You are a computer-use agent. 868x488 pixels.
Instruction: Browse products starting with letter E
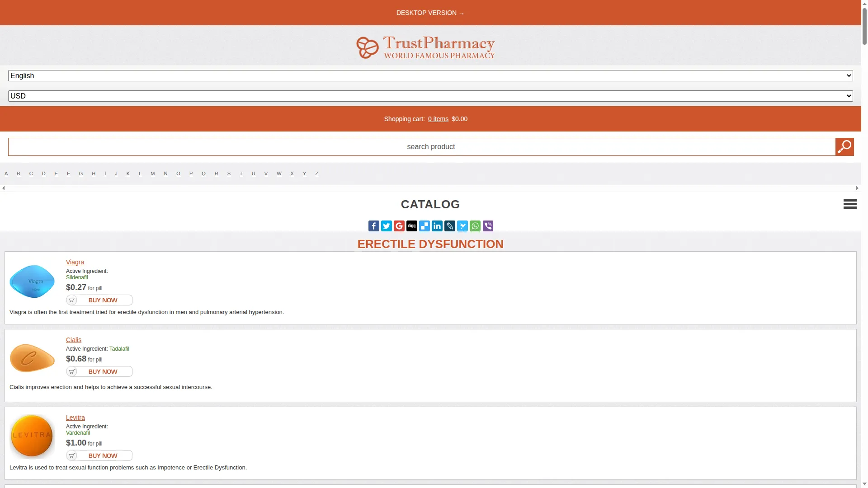point(56,174)
